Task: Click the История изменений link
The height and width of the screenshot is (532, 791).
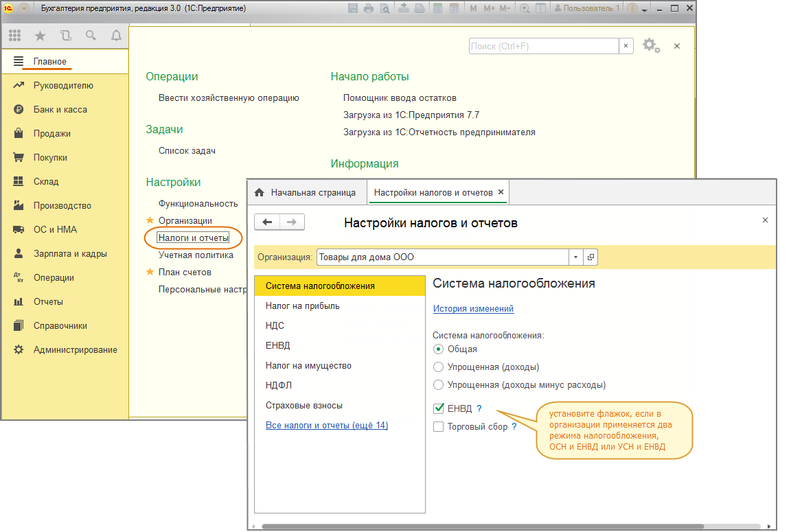Action: [473, 309]
